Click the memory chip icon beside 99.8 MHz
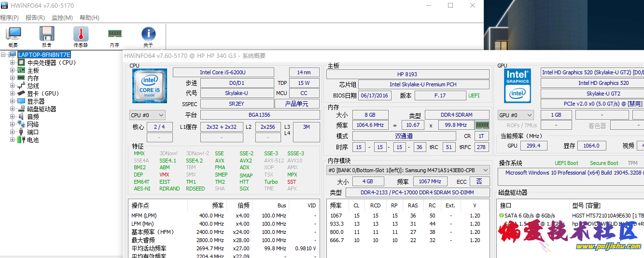 (x=482, y=125)
